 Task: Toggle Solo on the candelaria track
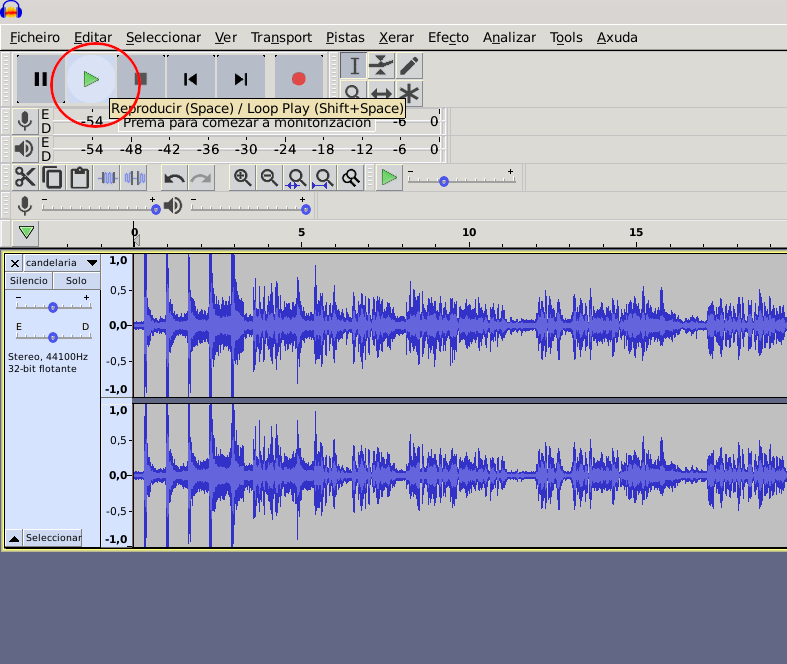(76, 281)
